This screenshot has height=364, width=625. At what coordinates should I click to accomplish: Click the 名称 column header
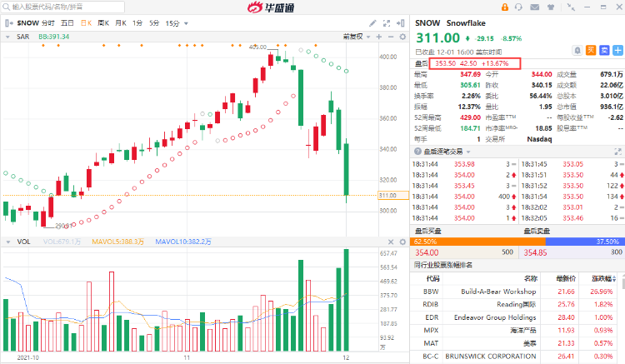tap(531, 278)
